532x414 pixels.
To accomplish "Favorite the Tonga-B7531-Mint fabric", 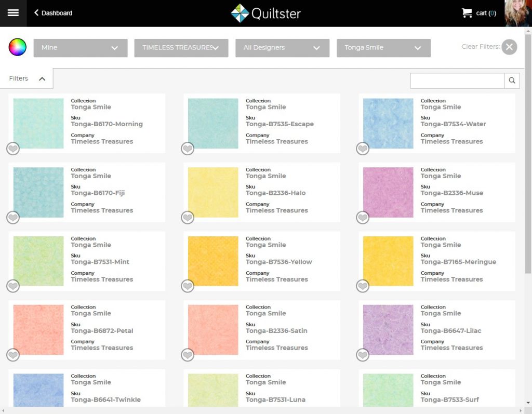I will tap(13, 286).
